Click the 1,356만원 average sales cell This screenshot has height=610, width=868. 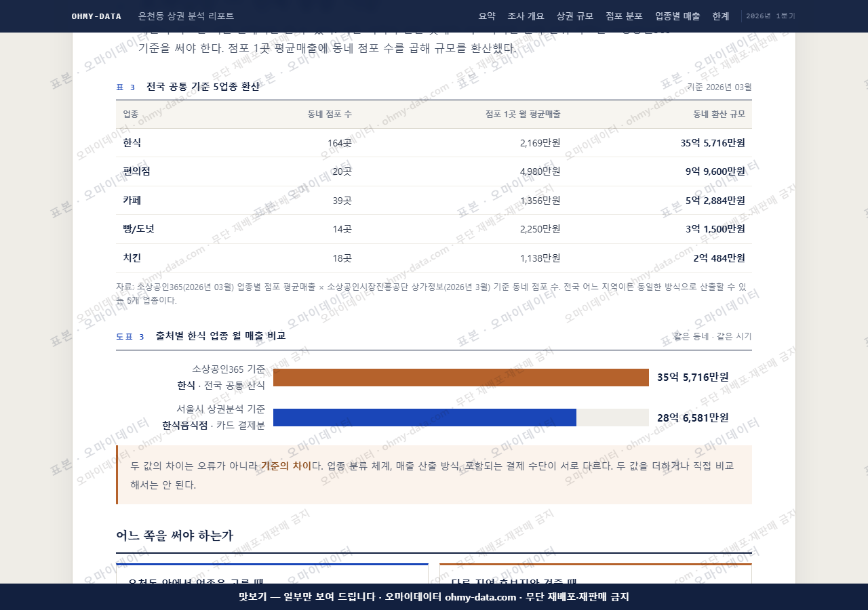coord(540,201)
